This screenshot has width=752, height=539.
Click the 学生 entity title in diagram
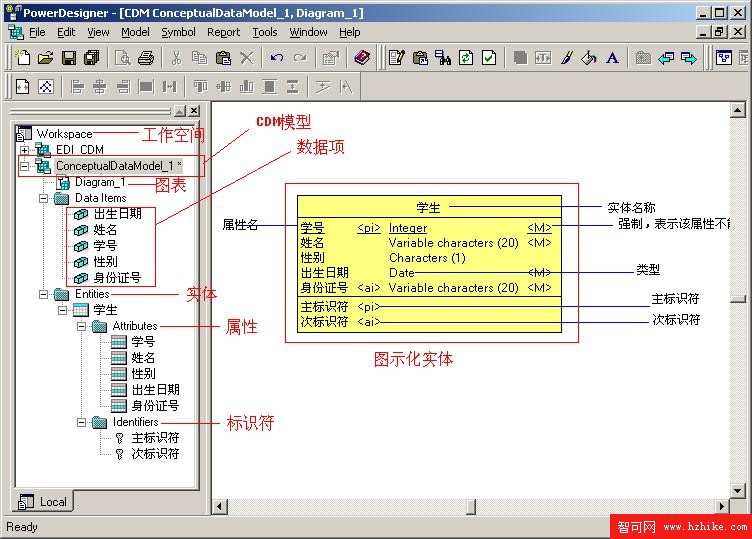click(428, 208)
